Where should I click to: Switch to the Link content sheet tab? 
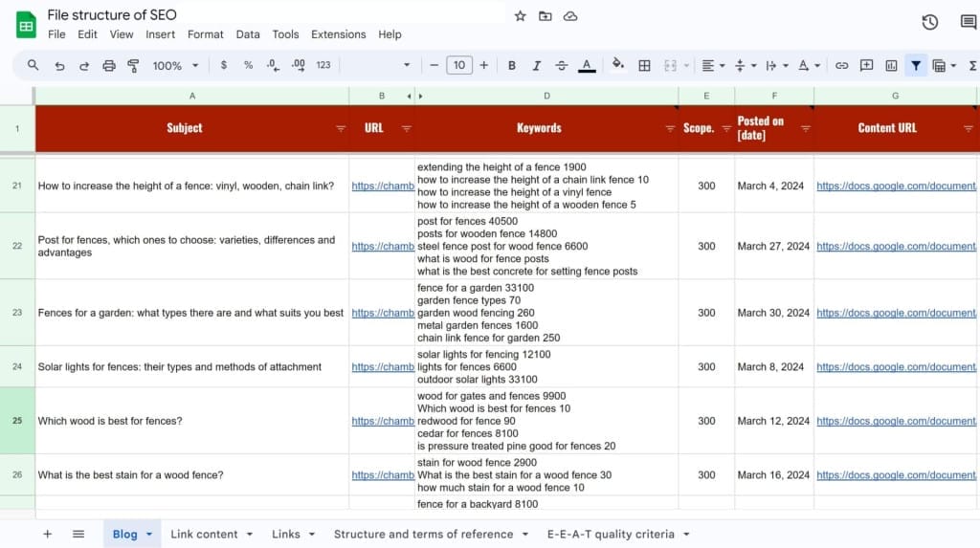[x=203, y=534]
